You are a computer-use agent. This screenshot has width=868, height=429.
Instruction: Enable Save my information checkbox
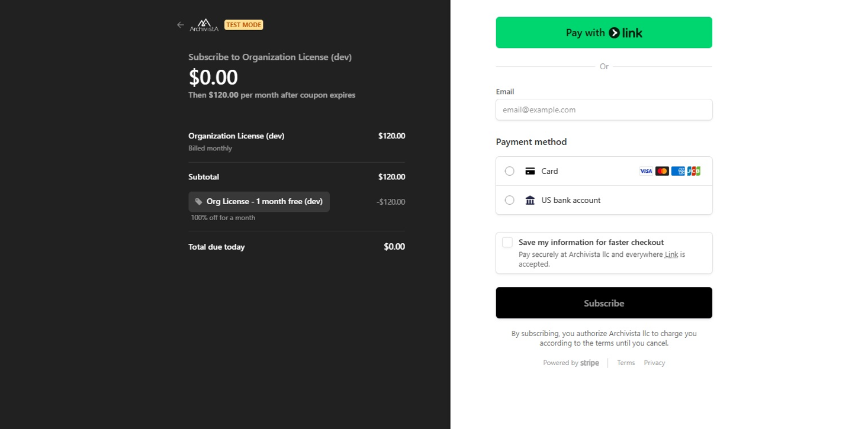(x=507, y=242)
